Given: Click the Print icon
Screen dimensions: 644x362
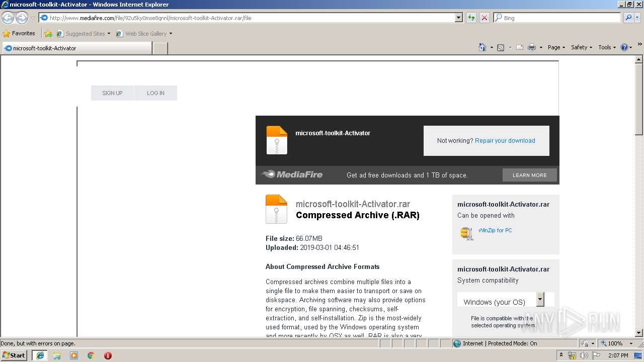Looking at the screenshot, I should 532,47.
